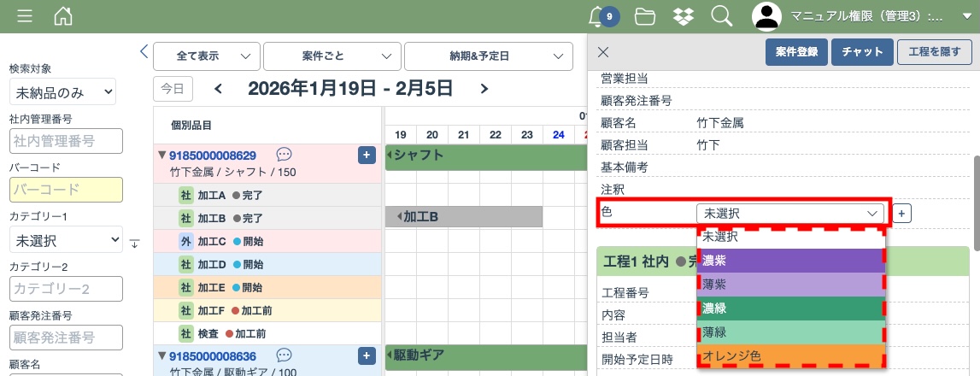Open the 納期&予定日 dropdown
The image size is (980, 376).
(488, 56)
